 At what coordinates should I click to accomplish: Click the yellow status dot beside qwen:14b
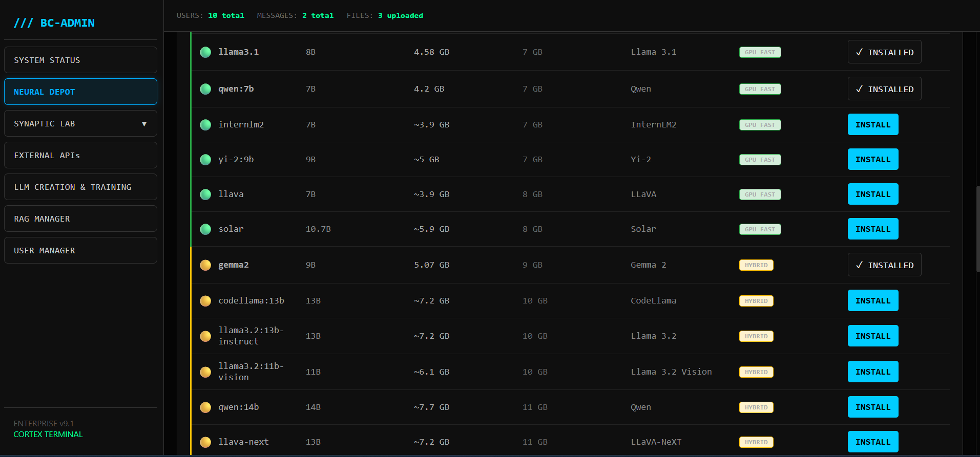(205, 407)
